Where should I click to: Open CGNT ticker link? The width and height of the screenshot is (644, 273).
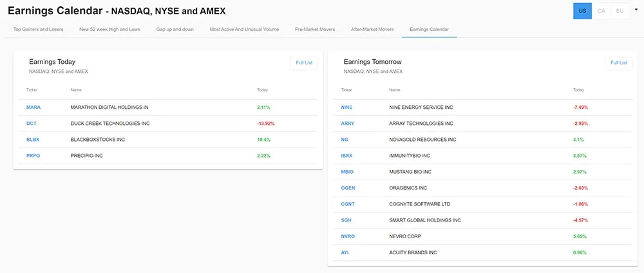tap(348, 204)
